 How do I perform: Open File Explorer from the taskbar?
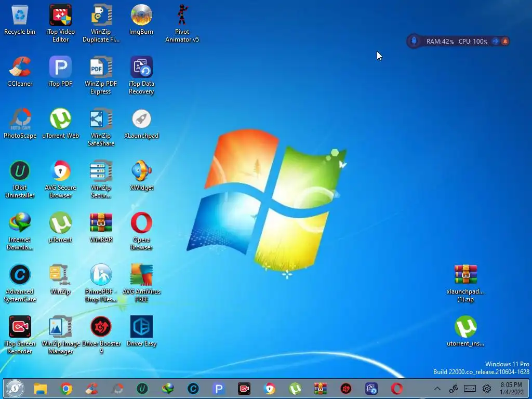pyautogui.click(x=41, y=389)
